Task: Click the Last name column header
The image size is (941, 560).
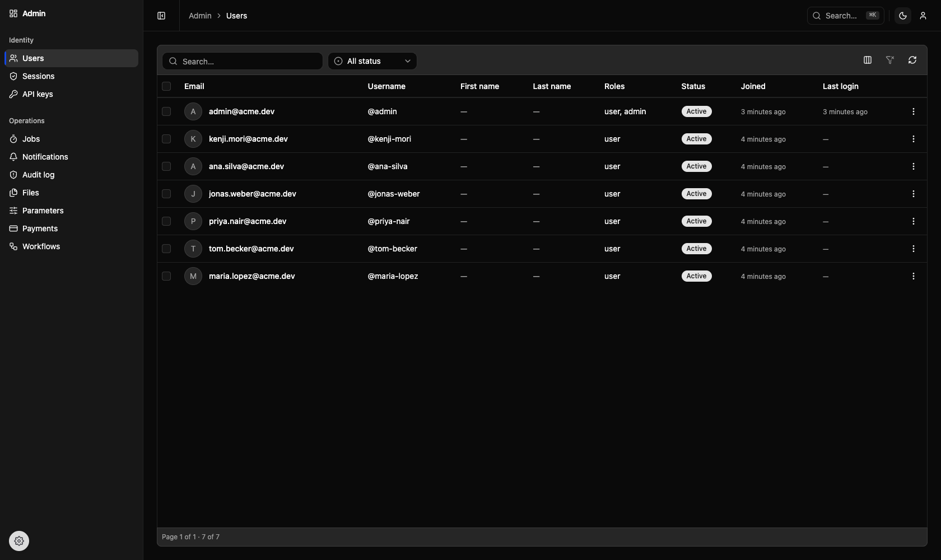Action: point(552,86)
